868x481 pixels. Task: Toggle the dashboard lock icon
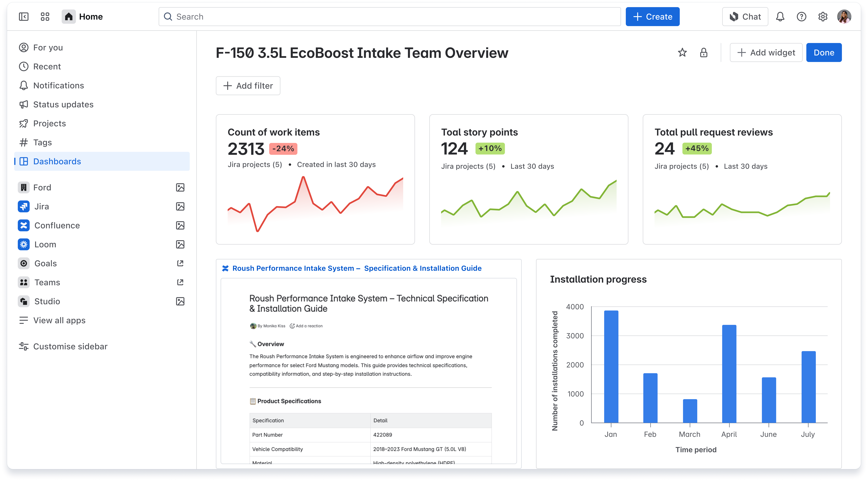[704, 52]
